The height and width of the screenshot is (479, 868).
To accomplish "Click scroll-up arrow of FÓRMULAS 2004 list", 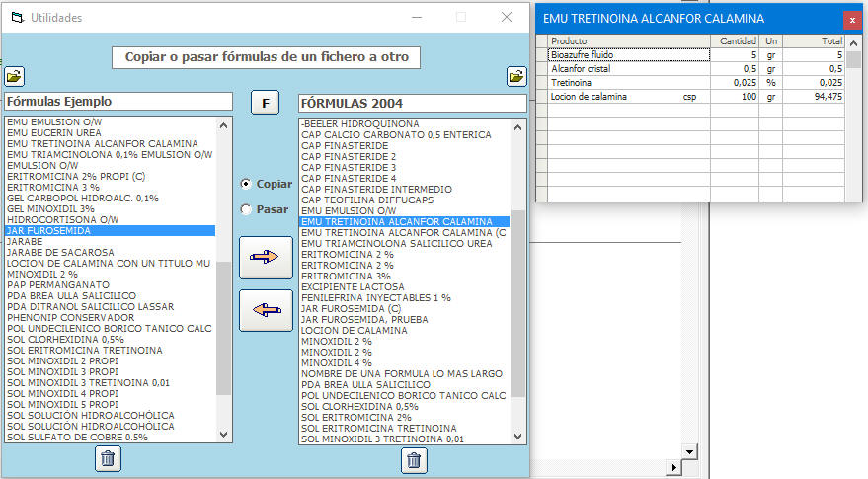I will [517, 128].
